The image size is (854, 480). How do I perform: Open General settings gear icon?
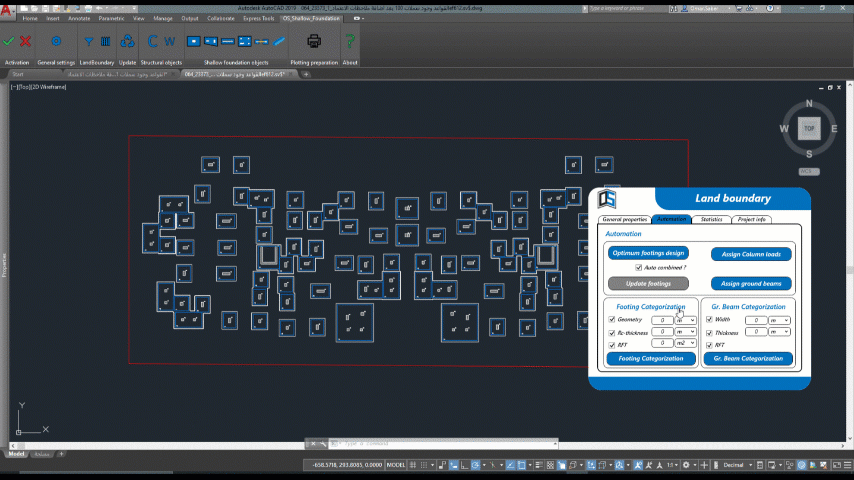click(x=56, y=42)
